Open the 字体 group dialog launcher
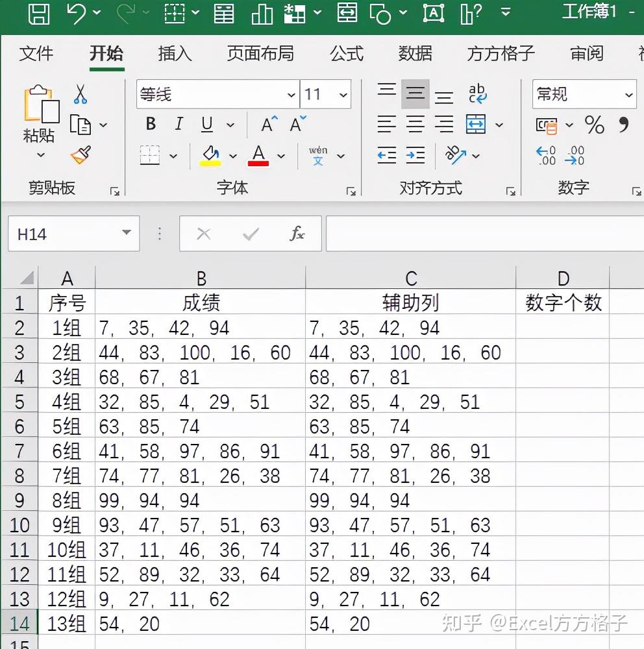 click(x=351, y=191)
